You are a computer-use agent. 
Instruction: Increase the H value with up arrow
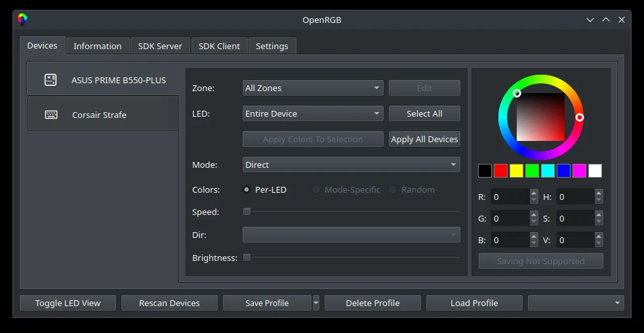[599, 193]
